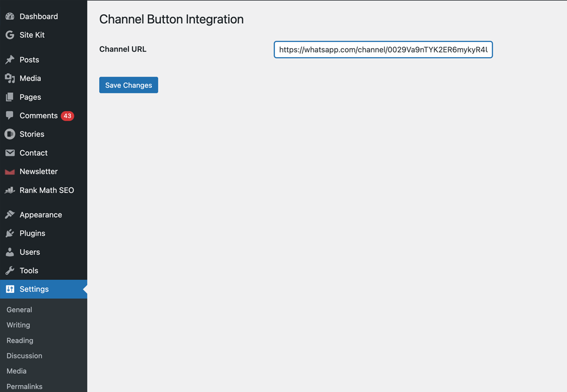
Task: Open the Appearance menu
Action: click(44, 215)
